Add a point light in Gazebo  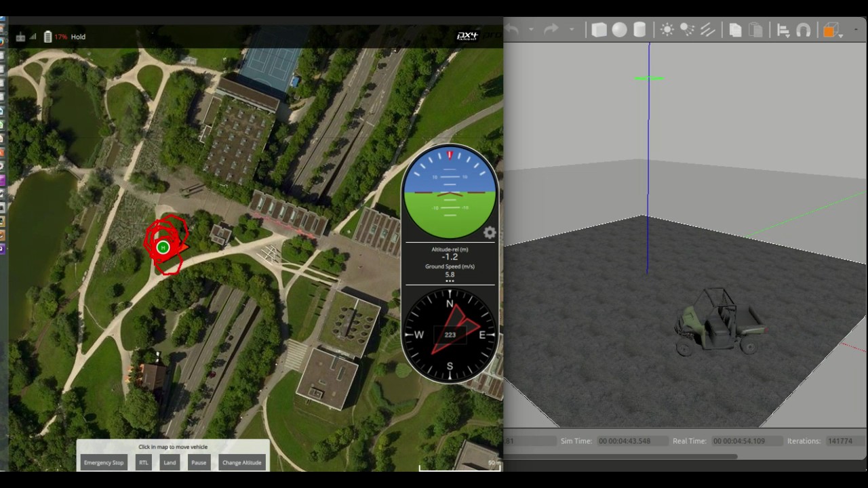667,30
